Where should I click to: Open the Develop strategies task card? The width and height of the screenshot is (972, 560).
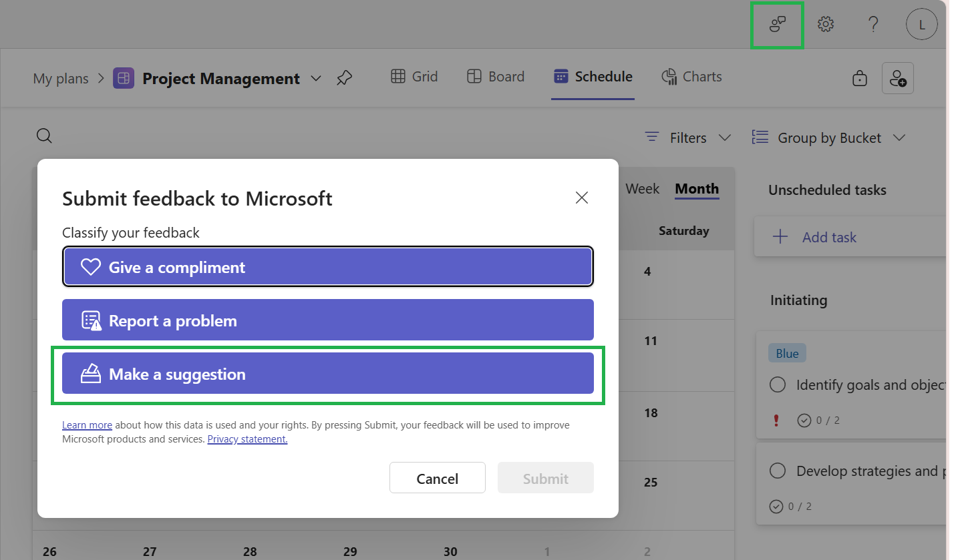coord(852,483)
